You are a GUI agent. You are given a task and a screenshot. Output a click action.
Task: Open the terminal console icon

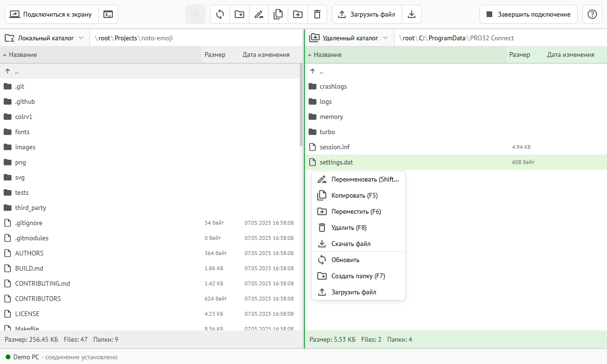[108, 14]
